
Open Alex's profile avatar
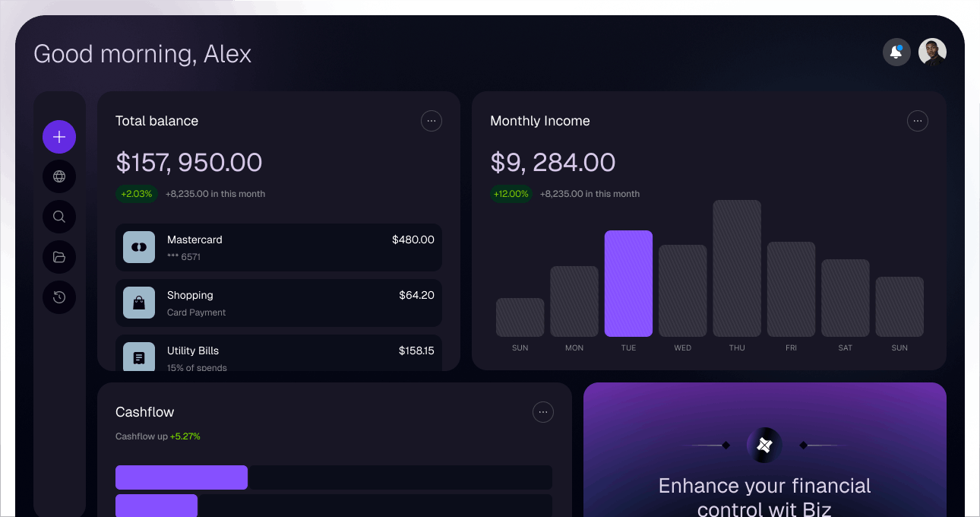[x=932, y=52]
